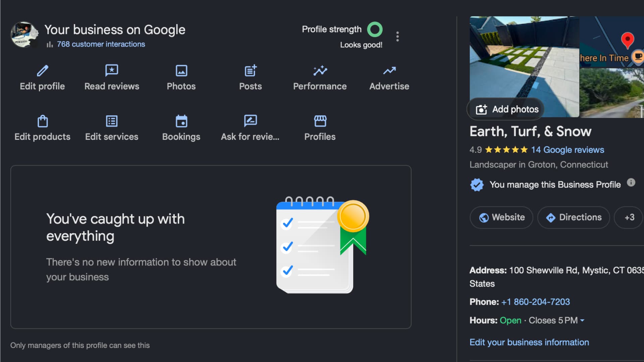Open the Advertise trending arrow icon
The width and height of the screenshot is (644, 362).
coord(389,71)
